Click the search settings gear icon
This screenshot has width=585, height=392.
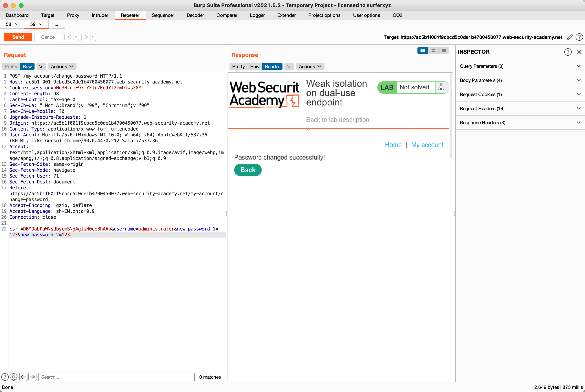click(x=14, y=377)
